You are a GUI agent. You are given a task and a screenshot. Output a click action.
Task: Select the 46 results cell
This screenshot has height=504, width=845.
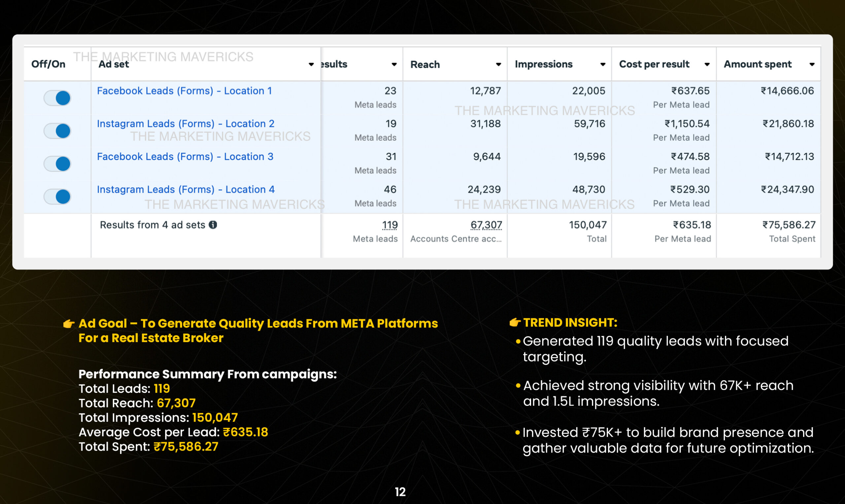(x=390, y=190)
